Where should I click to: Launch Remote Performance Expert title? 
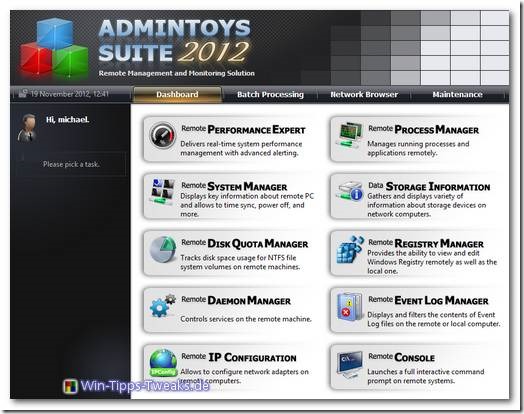point(243,130)
